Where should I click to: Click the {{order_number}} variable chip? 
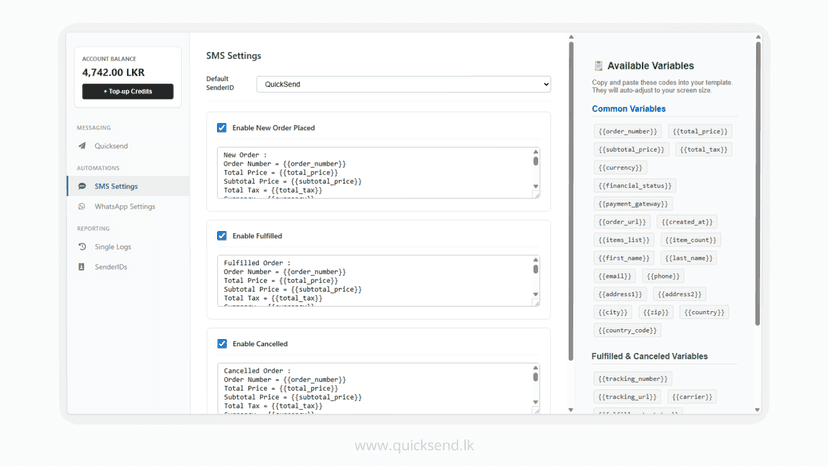628,131
